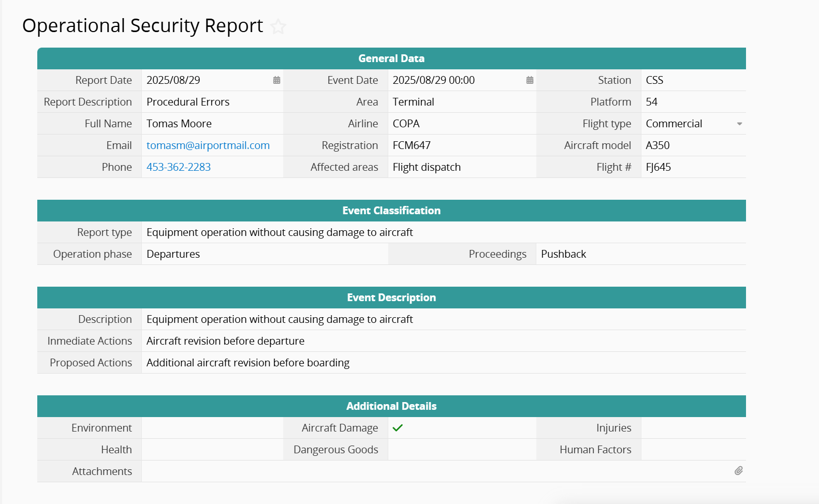Check the Dangerous Goods field
Screen dimensions: 819x504
coord(461,450)
